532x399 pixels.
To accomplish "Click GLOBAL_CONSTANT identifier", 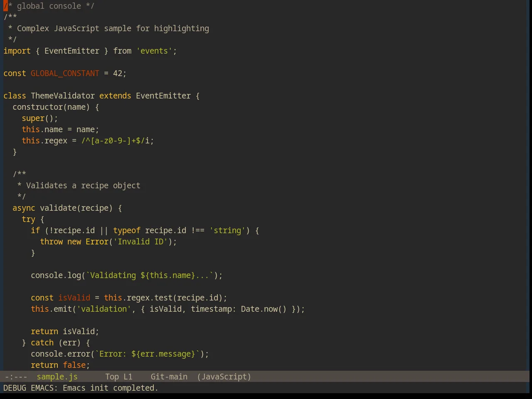I will pos(65,73).
